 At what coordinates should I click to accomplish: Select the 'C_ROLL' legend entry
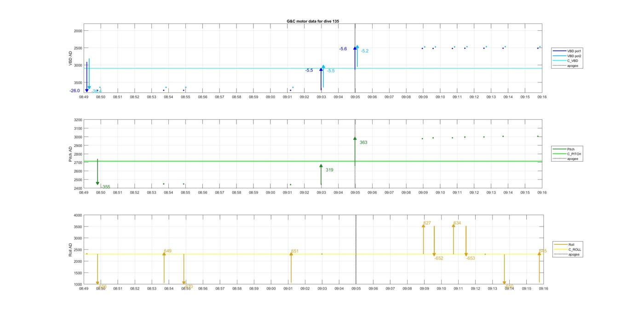[x=575, y=249]
